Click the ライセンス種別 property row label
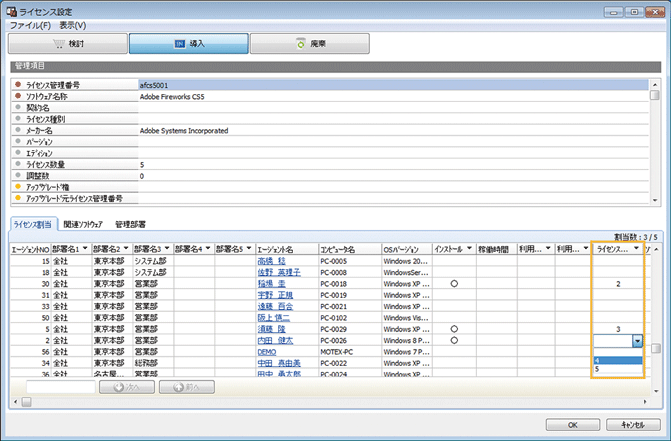 point(45,119)
